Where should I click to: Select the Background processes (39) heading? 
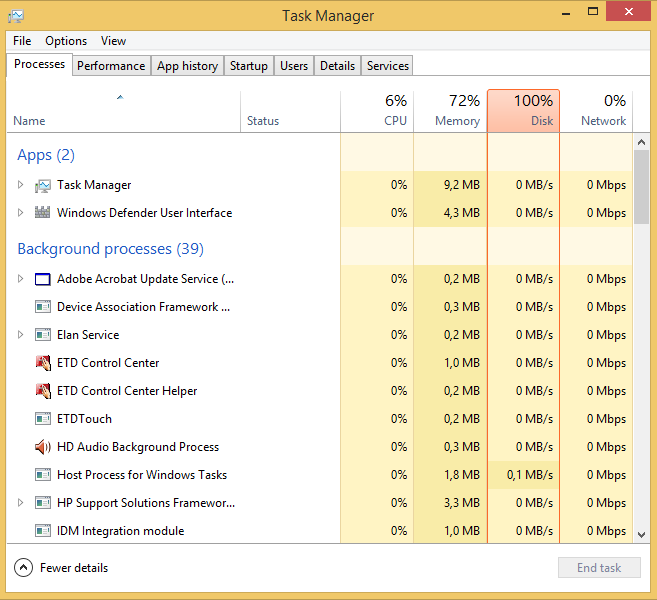tap(111, 249)
